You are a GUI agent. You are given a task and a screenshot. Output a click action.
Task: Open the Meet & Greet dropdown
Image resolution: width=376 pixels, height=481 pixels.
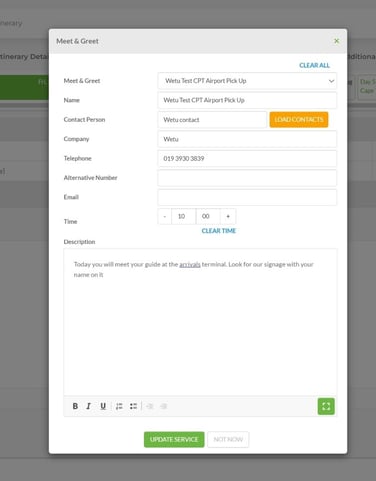click(x=247, y=81)
